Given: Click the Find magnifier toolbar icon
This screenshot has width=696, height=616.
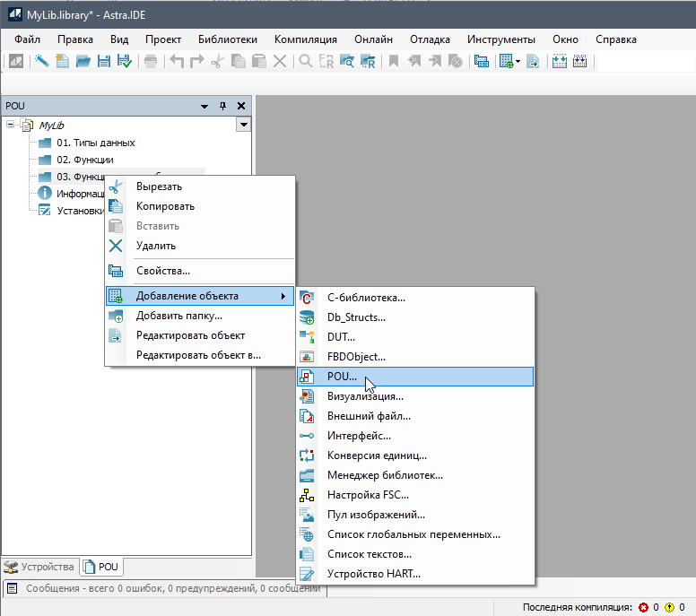Looking at the screenshot, I should pos(305,61).
